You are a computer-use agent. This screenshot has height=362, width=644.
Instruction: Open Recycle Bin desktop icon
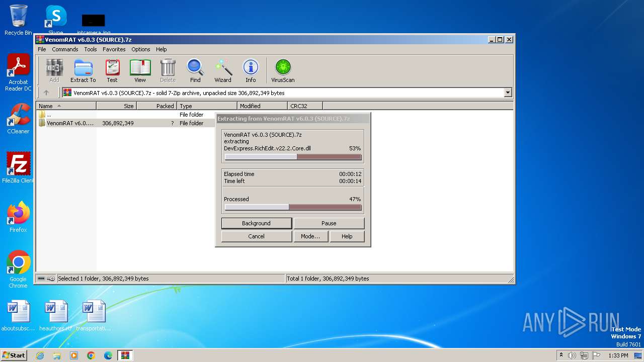18,20
